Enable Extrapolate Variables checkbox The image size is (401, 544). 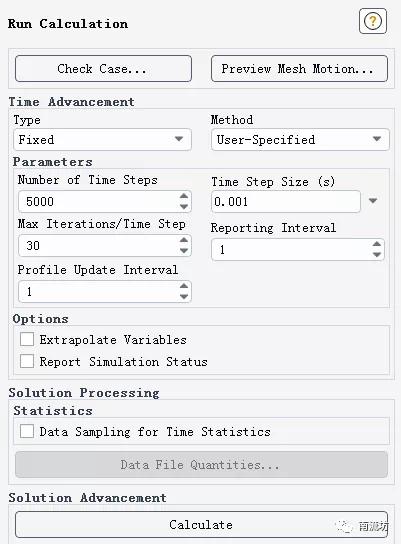coord(27,339)
